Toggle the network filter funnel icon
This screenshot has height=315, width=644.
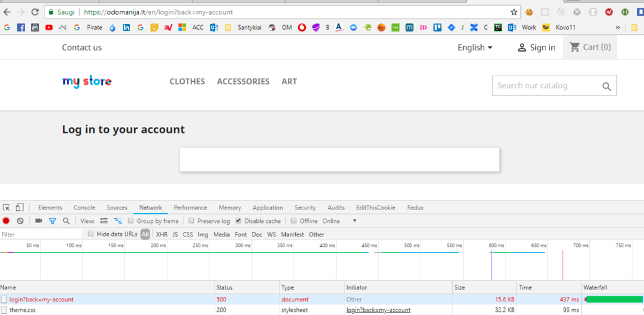pyautogui.click(x=53, y=221)
